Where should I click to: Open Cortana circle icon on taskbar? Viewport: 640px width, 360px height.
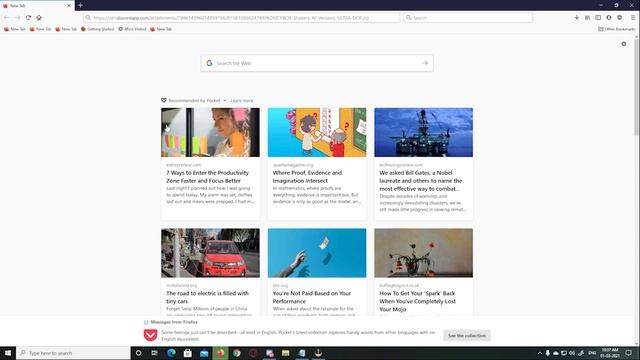(x=138, y=353)
